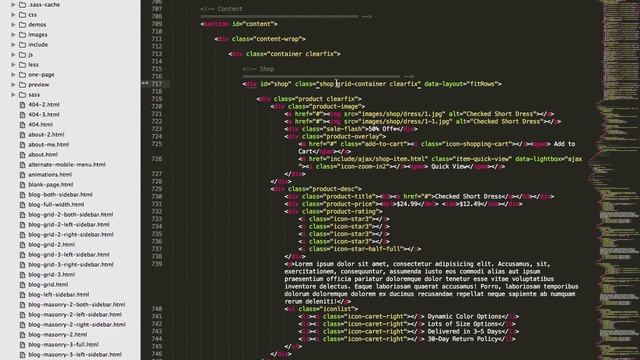Click the preview folder icon
Image resolution: width=640 pixels, height=360 pixels.
[23, 84]
